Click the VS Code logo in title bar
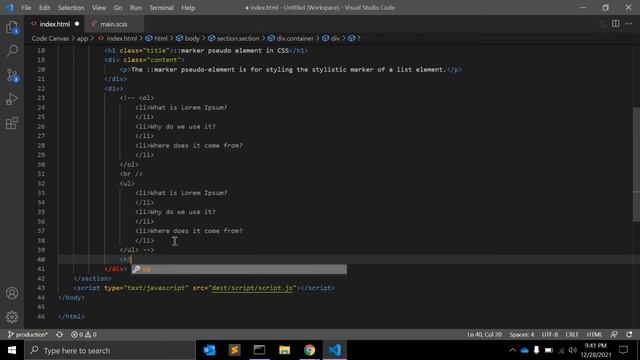 (9, 7)
